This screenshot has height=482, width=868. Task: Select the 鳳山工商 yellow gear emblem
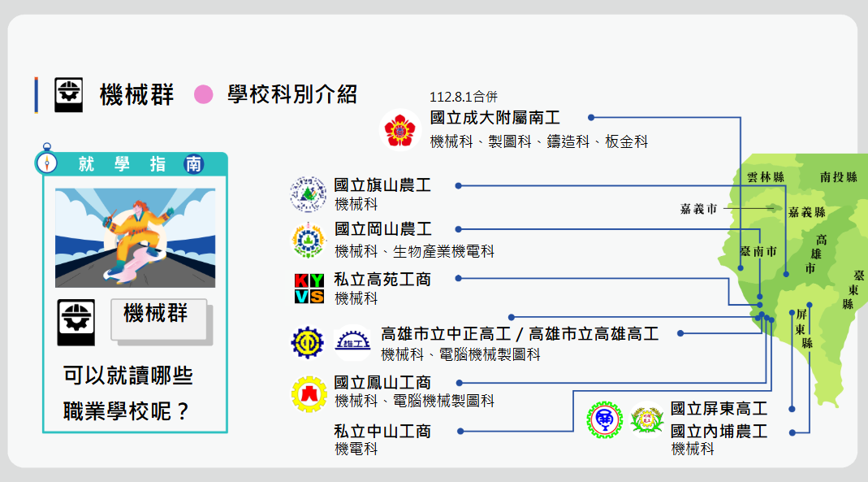pos(309,394)
